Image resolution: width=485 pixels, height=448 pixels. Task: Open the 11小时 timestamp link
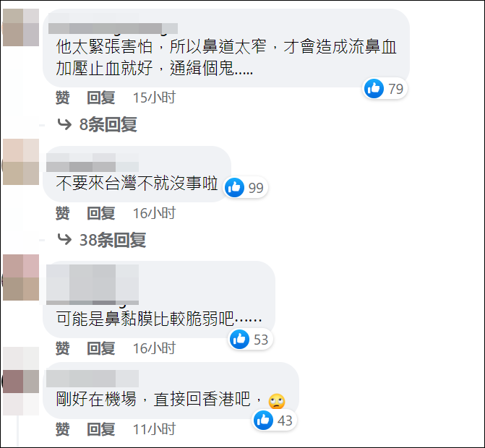tap(154, 429)
